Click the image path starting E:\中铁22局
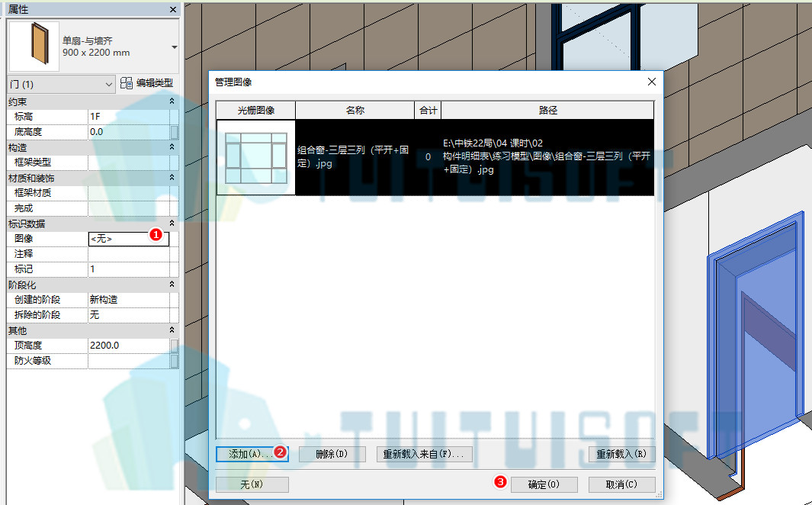812x505 pixels. tap(547, 156)
